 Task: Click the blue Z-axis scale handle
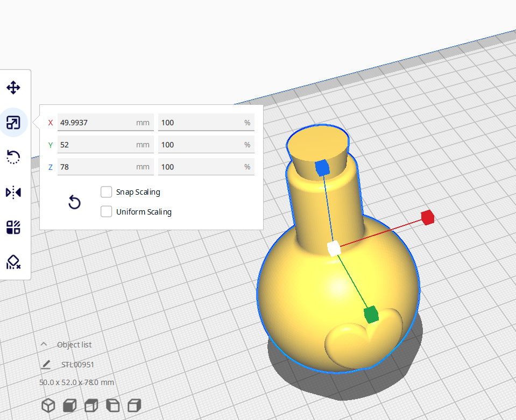coord(322,168)
